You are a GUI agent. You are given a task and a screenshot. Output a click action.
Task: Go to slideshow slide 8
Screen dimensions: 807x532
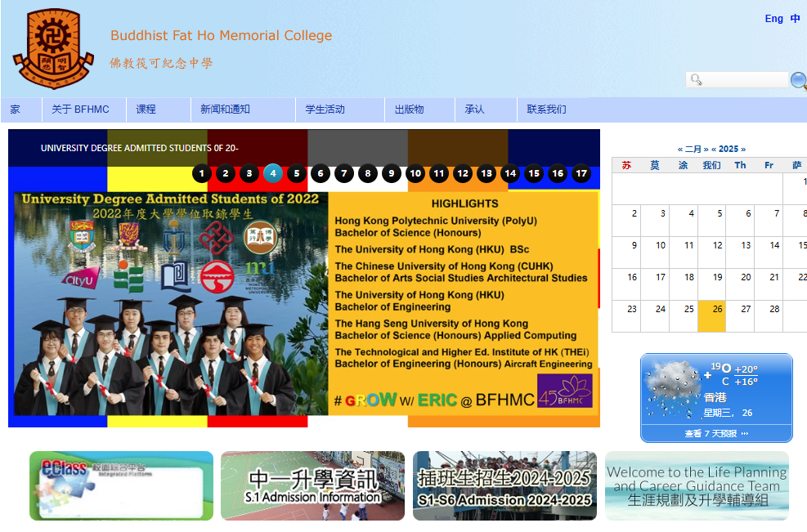367,173
